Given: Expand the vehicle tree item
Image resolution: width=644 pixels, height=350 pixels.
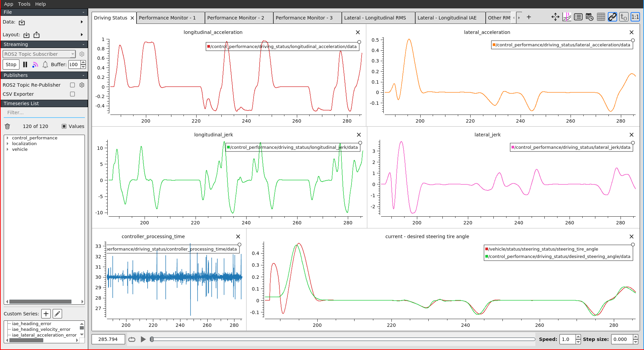Looking at the screenshot, I should click(x=7, y=149).
